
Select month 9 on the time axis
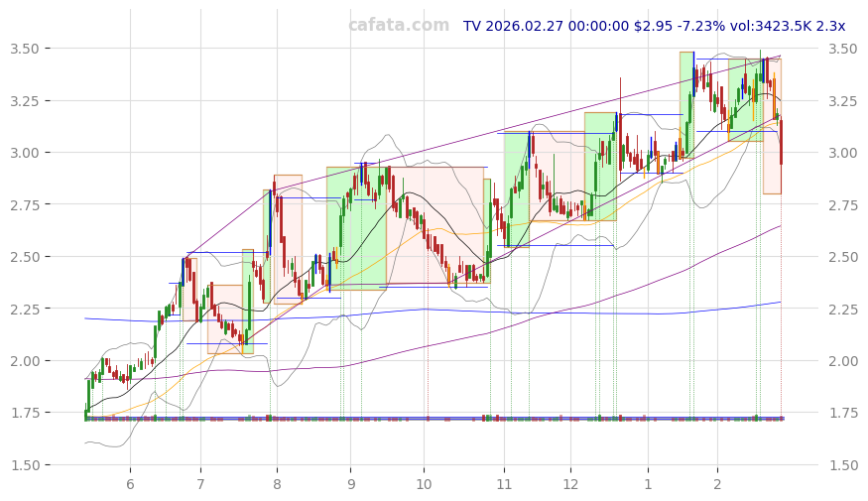(x=351, y=483)
